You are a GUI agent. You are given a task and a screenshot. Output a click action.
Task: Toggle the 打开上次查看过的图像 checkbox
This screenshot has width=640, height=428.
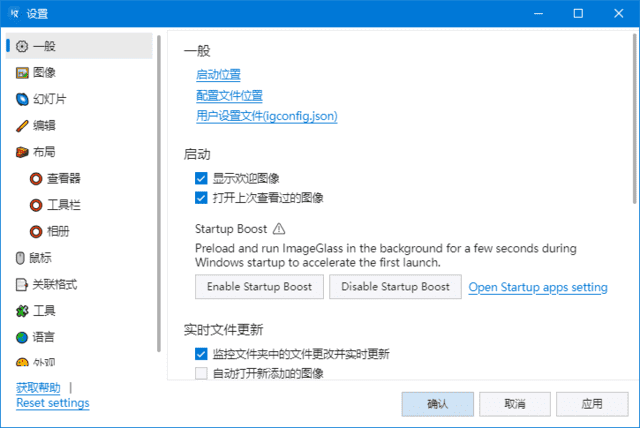201,198
